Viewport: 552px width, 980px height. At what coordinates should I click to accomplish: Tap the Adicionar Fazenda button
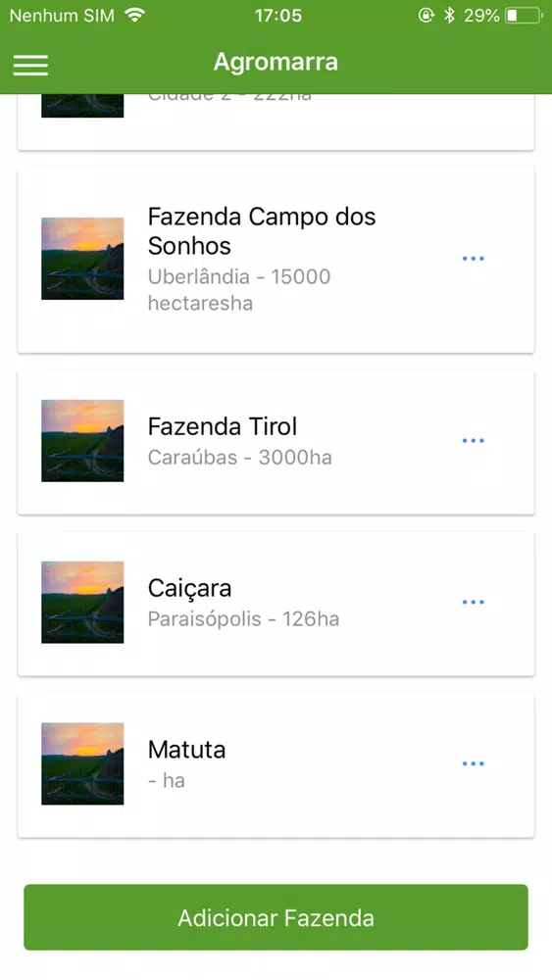click(x=276, y=917)
